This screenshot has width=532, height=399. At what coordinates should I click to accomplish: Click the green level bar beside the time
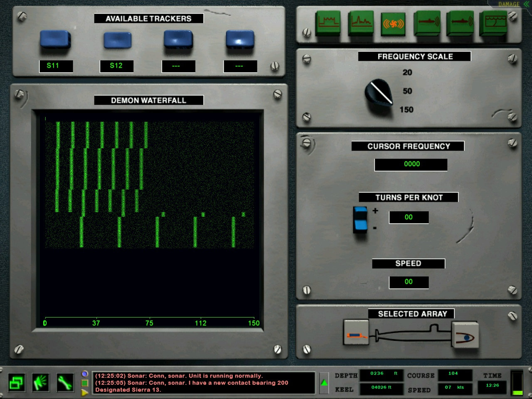point(517,383)
